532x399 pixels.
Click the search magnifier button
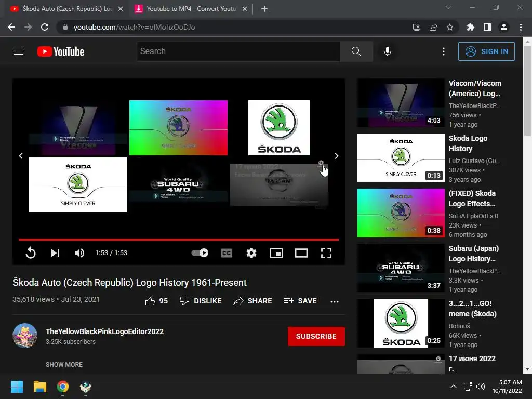(x=356, y=51)
